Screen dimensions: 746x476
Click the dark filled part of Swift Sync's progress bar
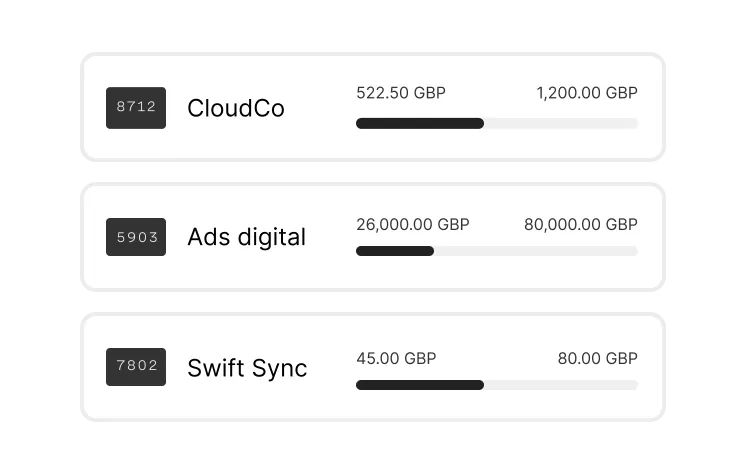point(420,385)
